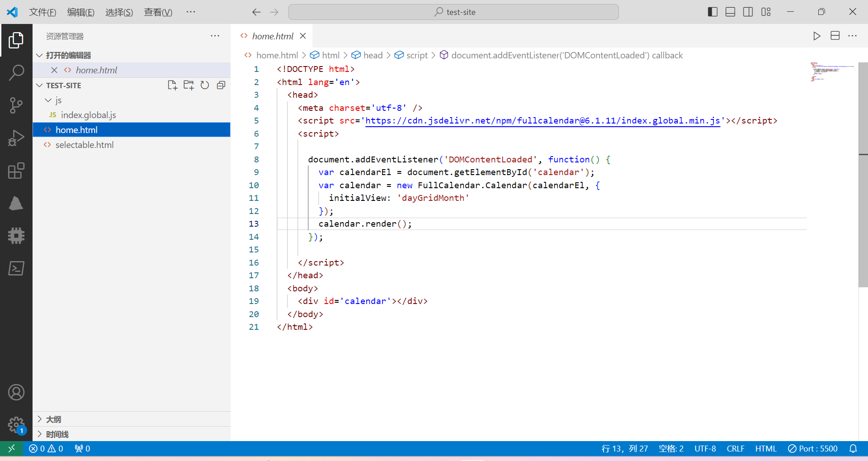Click the New Folder icon in TEST-SITE header
Screen dimensions: 868x461
tap(189, 85)
